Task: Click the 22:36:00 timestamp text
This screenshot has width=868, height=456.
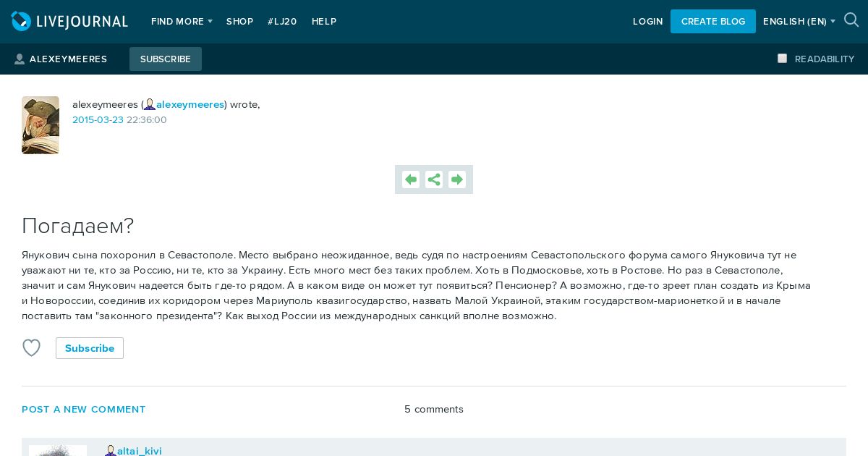Action: (147, 120)
